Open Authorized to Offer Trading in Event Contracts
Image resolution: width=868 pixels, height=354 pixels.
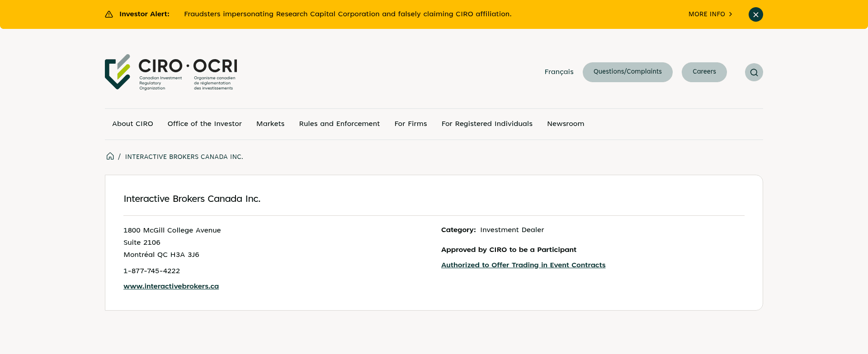point(523,265)
